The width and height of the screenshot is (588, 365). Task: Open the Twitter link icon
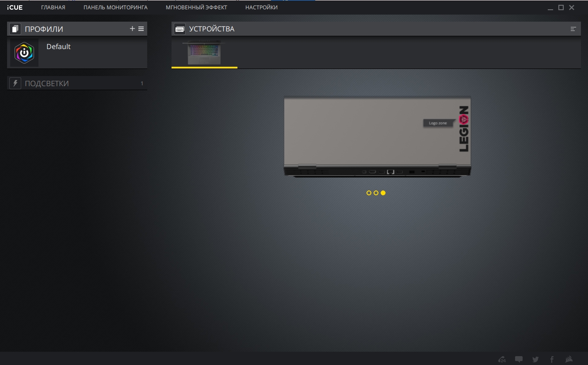point(535,359)
